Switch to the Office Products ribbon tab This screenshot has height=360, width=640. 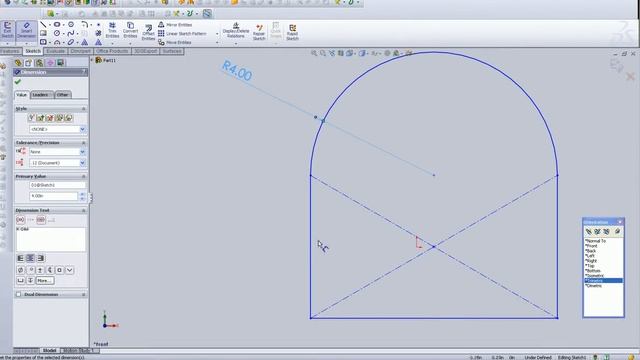(x=112, y=51)
